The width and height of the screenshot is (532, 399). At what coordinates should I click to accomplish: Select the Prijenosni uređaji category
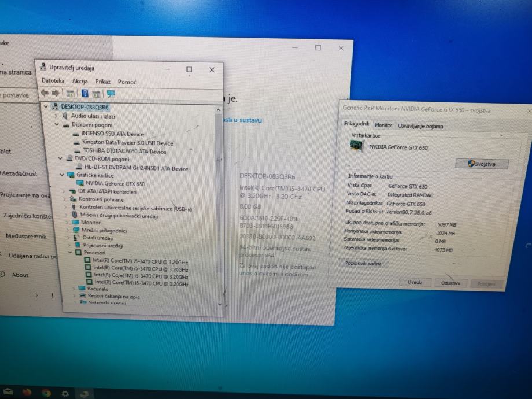coord(103,245)
